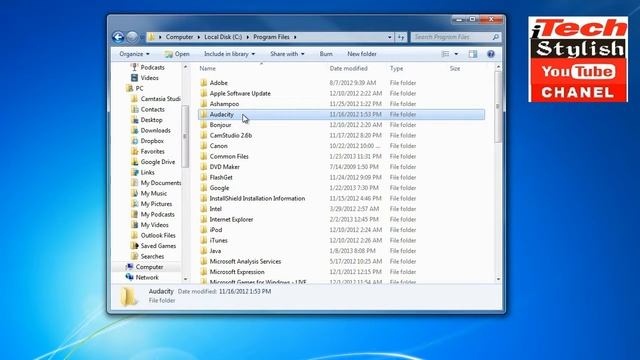Open the Share with dropdown

(x=287, y=54)
